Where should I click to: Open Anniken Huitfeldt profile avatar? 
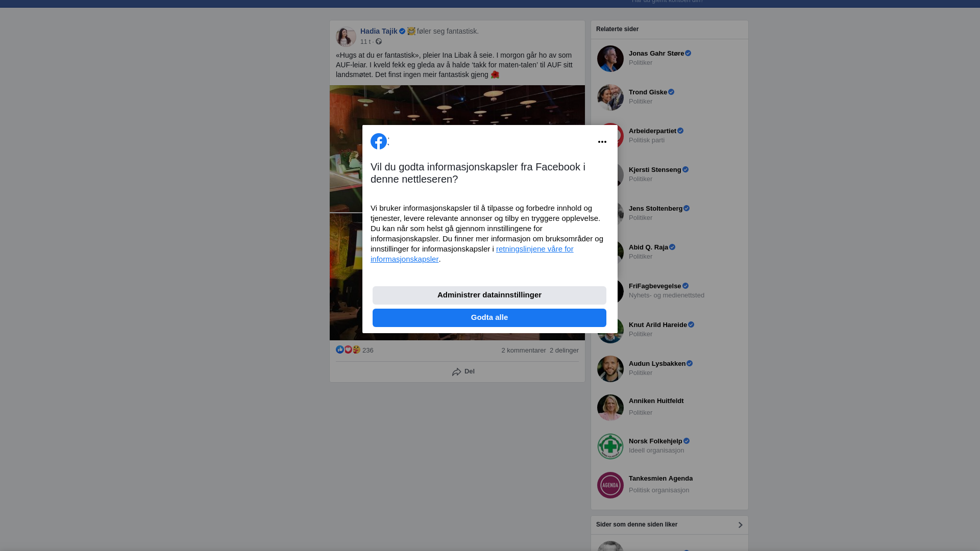pyautogui.click(x=610, y=408)
